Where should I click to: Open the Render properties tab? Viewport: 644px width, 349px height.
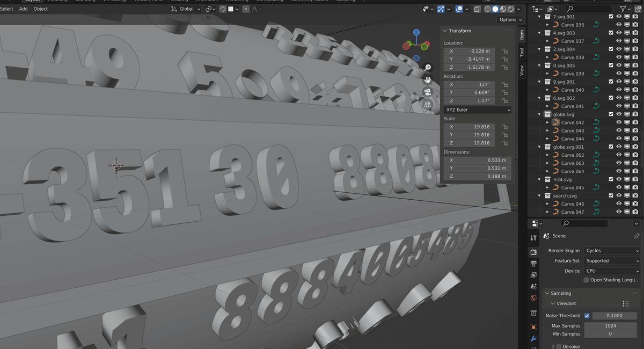click(x=533, y=252)
